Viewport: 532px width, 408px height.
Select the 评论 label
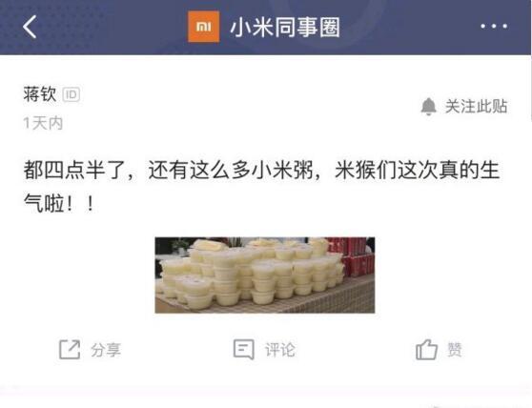(280, 350)
